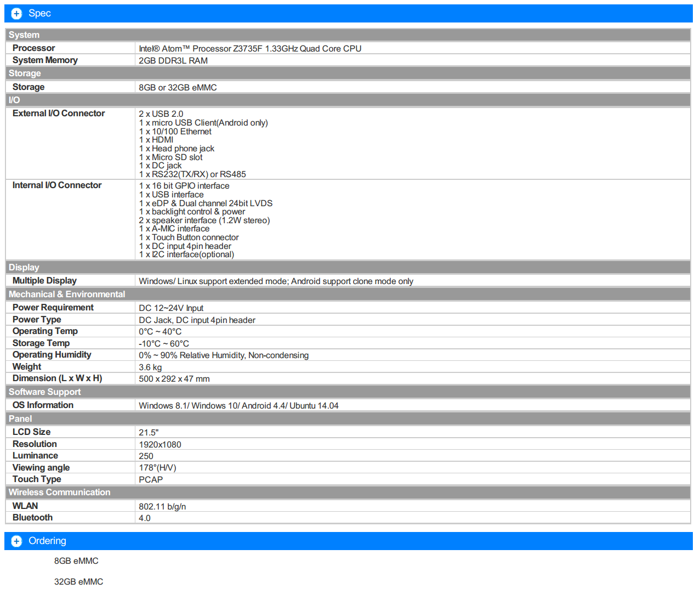The image size is (700, 600).
Task: Select the 1 x USB interface line
Action: tap(171, 195)
